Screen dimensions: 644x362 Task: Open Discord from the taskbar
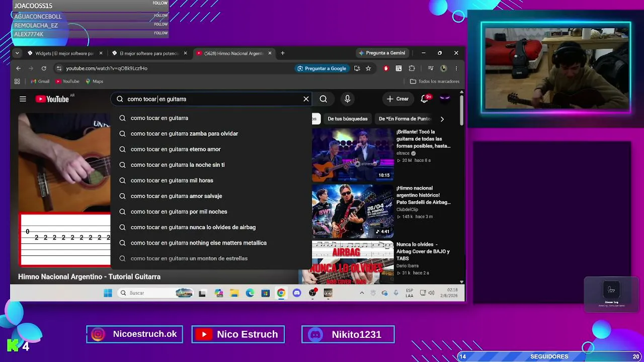click(297, 293)
